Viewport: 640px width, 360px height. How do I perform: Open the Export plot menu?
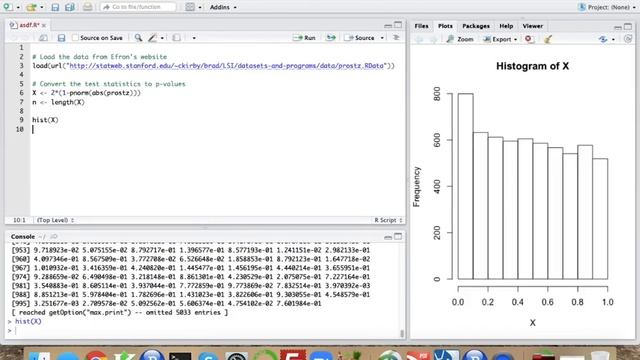point(500,39)
